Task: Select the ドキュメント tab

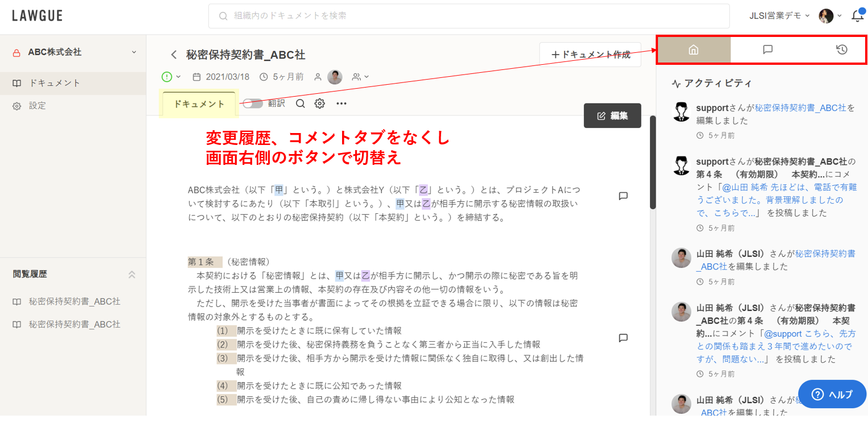Action: [199, 104]
